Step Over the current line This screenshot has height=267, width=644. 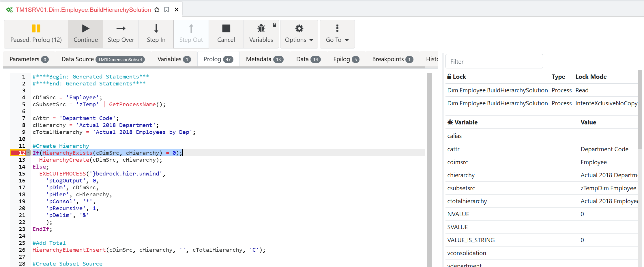(121, 34)
